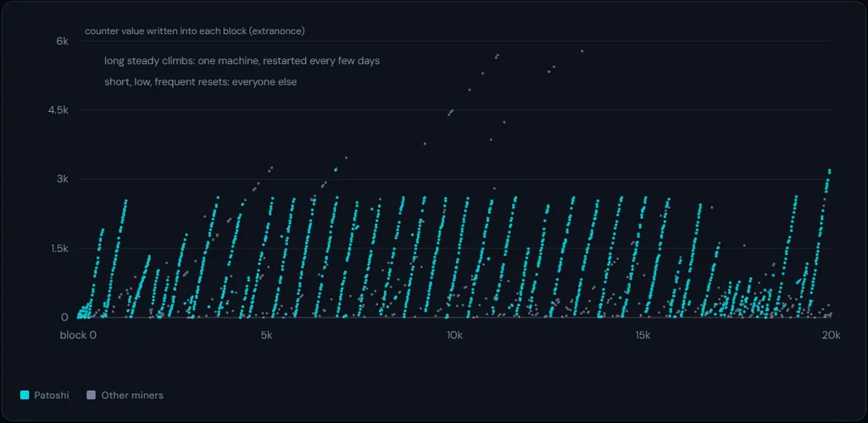
Task: Click the 'long steady climbs' annotation
Action: [242, 61]
